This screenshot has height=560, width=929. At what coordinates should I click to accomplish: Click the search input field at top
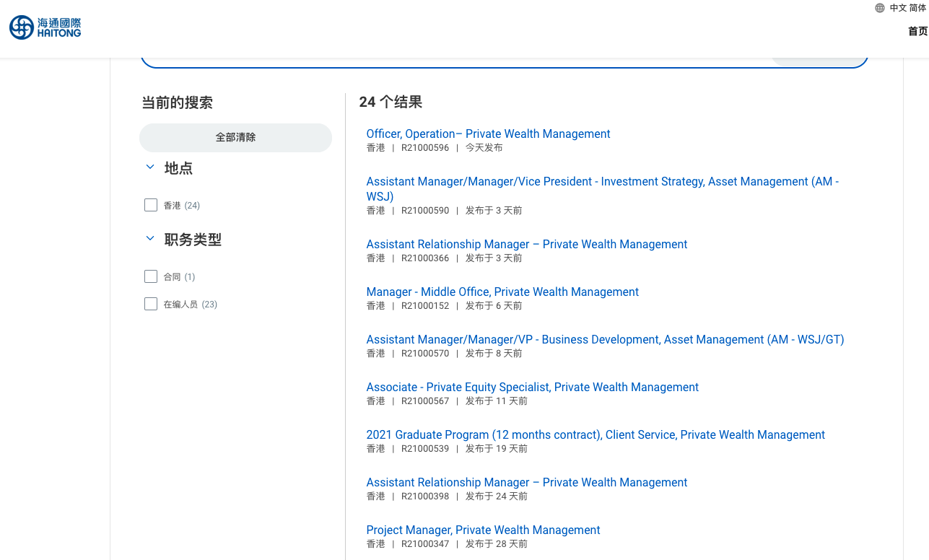(x=455, y=61)
